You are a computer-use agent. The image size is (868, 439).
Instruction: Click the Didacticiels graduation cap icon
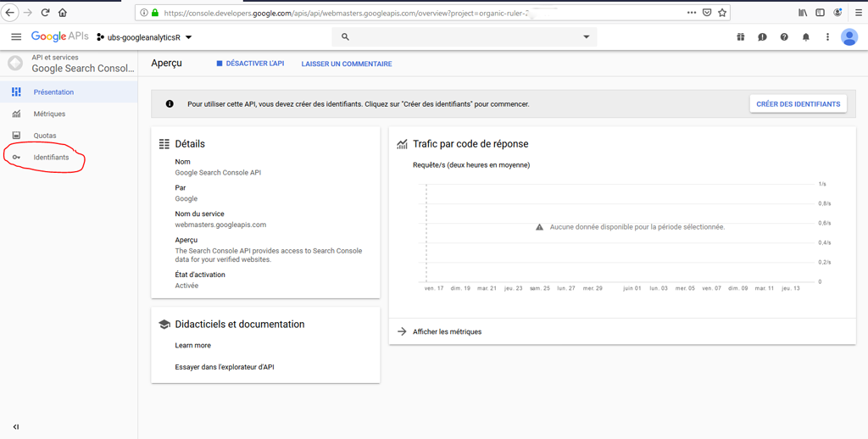[164, 325]
